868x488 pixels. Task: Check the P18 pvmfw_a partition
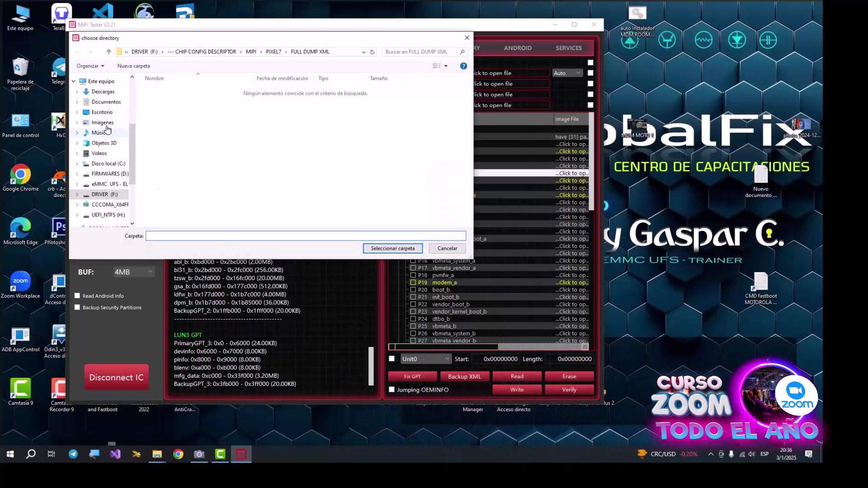(x=413, y=275)
